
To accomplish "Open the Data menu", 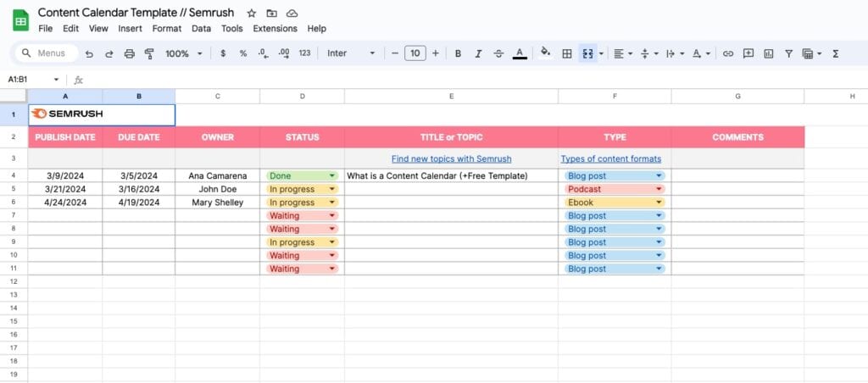I will (x=202, y=29).
